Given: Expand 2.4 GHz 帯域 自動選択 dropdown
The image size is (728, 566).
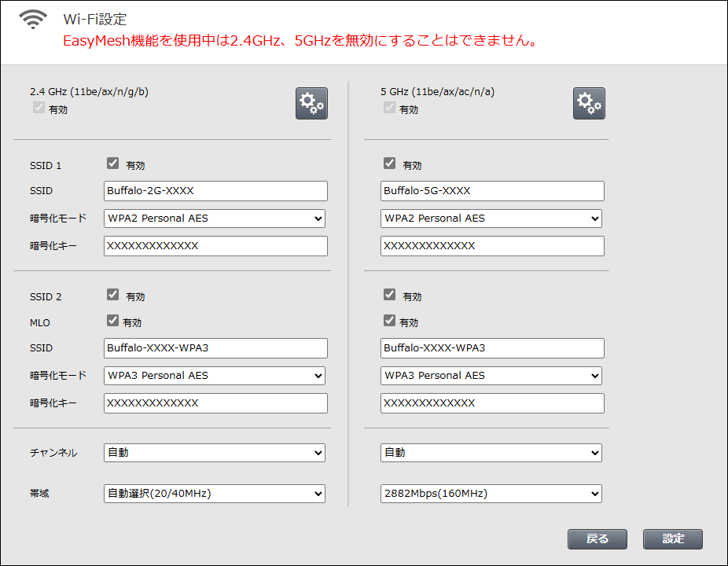Looking at the screenshot, I should [215, 494].
